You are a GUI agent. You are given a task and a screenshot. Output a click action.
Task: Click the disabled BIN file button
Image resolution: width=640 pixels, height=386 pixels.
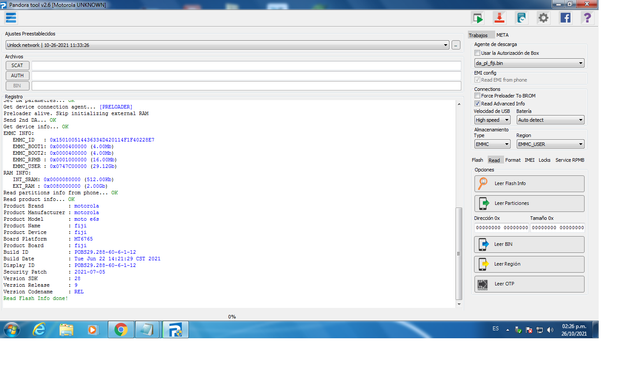point(17,86)
